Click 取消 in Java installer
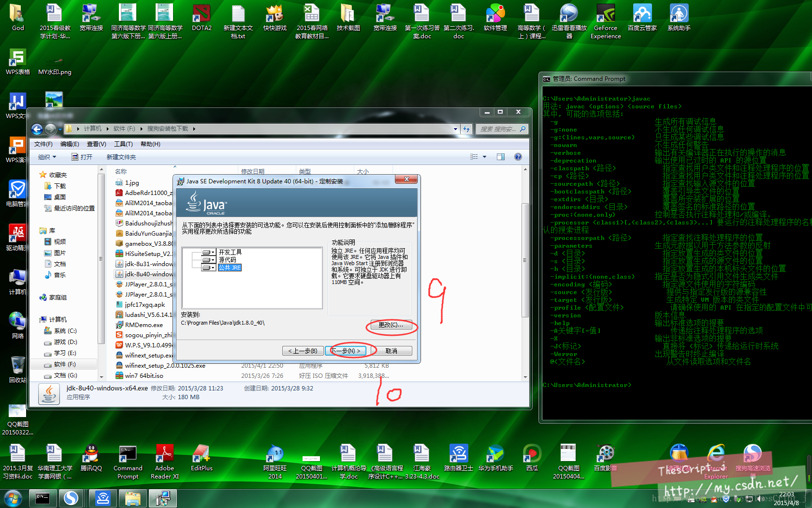Screen dimensions: 812x508 point(391,351)
